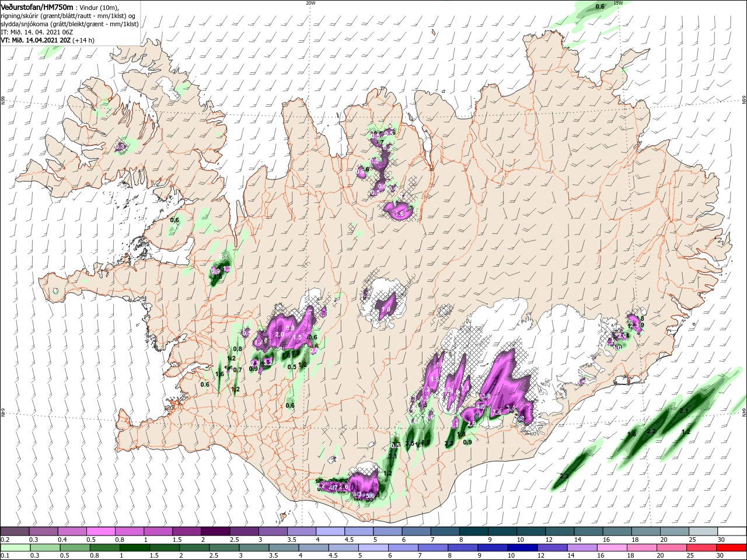This screenshot has width=747, height=560.
Task: Click the black 3.3 rain value
Action: tap(449, 444)
